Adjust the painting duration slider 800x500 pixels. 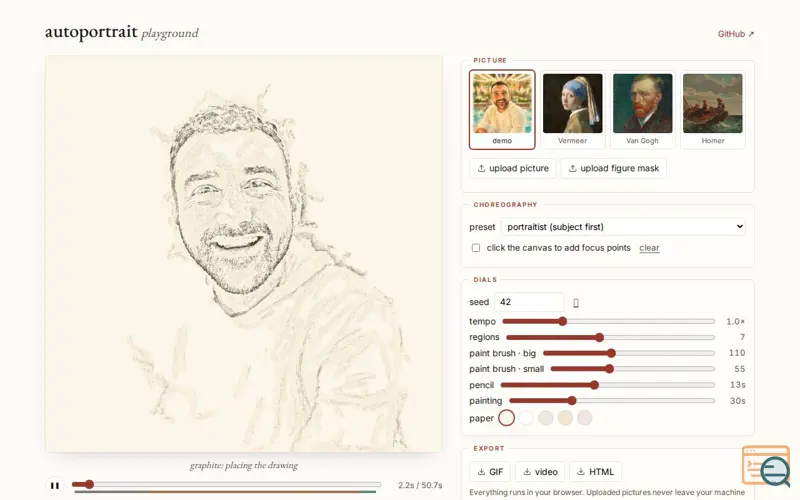tap(612, 401)
